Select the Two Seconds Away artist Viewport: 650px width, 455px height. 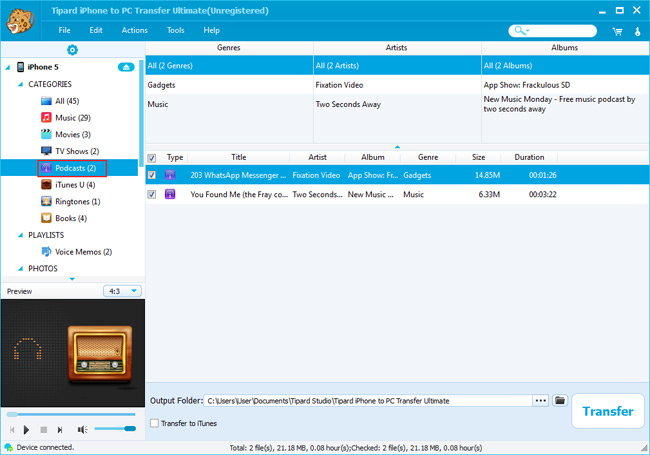tap(397, 104)
